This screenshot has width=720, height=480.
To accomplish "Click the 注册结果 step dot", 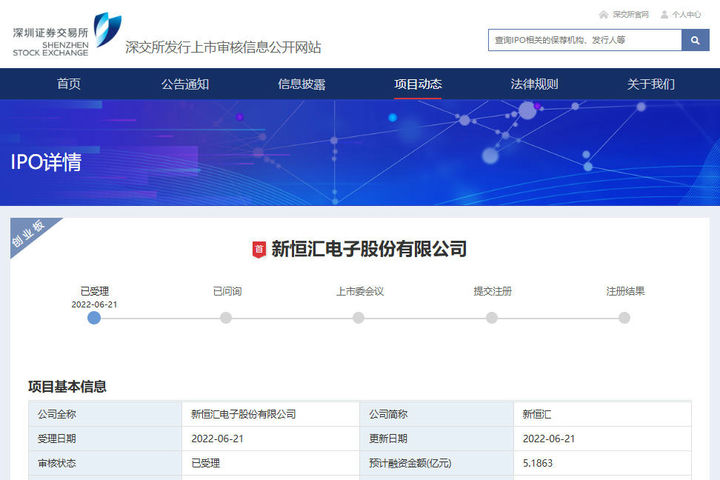I will click(624, 318).
